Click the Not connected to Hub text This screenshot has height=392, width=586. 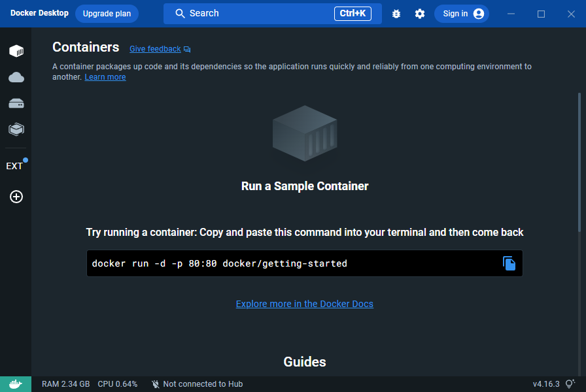(x=203, y=384)
